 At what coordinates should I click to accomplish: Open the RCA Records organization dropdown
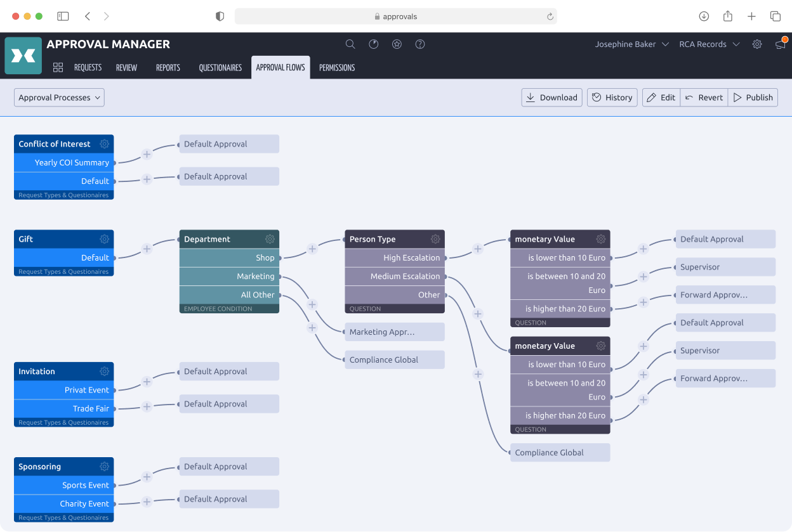709,44
